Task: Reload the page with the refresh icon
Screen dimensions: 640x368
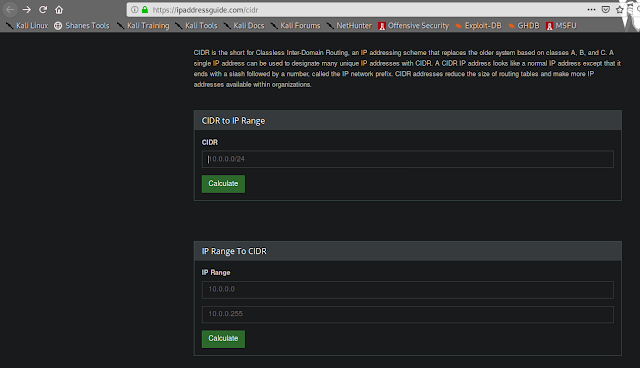Action: pos(43,9)
